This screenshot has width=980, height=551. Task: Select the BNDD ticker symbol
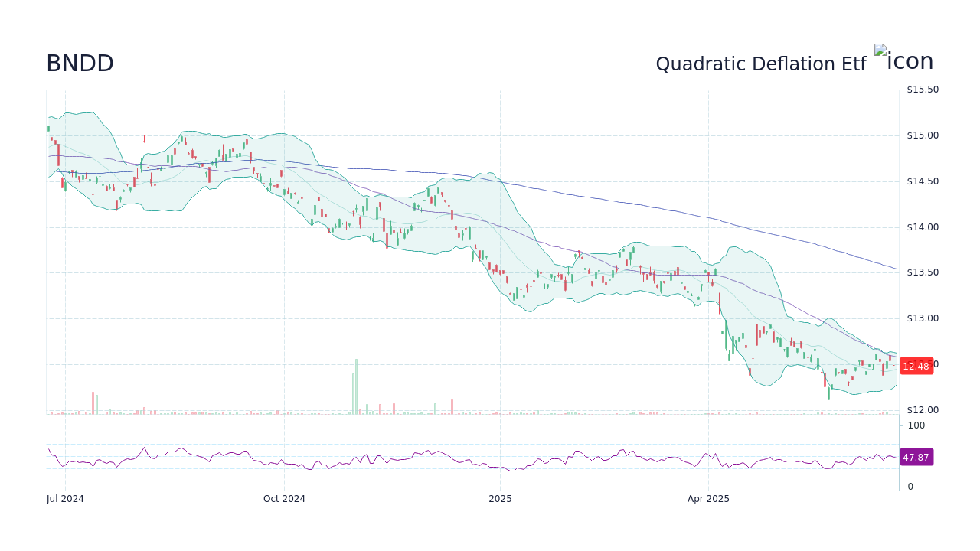pos(80,64)
